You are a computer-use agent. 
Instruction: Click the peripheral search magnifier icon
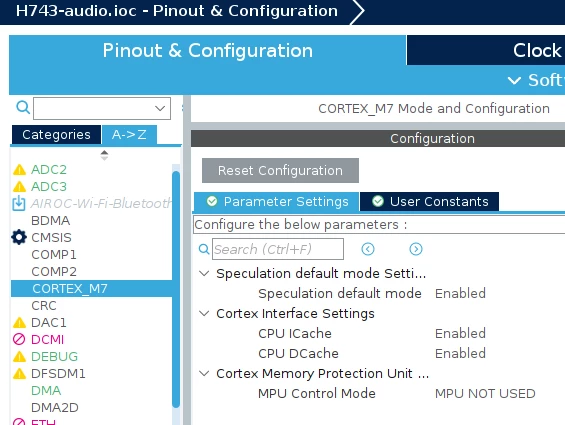click(23, 107)
